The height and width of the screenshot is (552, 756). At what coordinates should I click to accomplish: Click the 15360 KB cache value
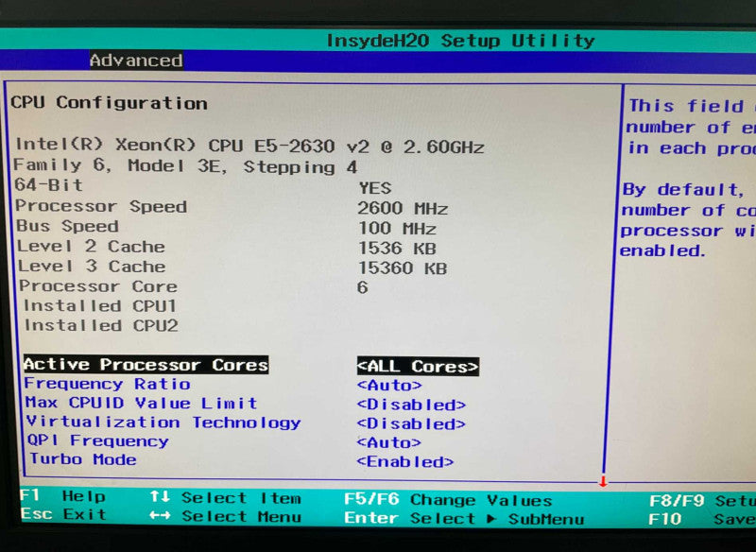coord(403,268)
